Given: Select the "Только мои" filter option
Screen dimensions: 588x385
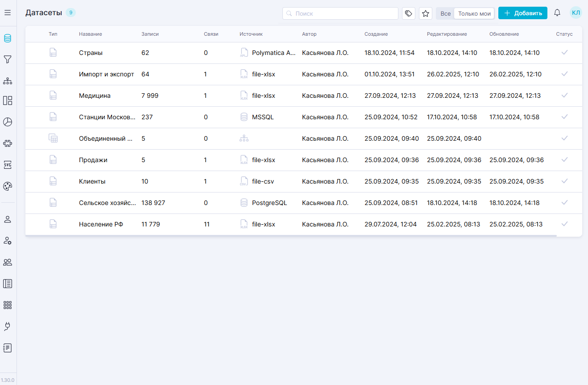Looking at the screenshot, I should [474, 13].
